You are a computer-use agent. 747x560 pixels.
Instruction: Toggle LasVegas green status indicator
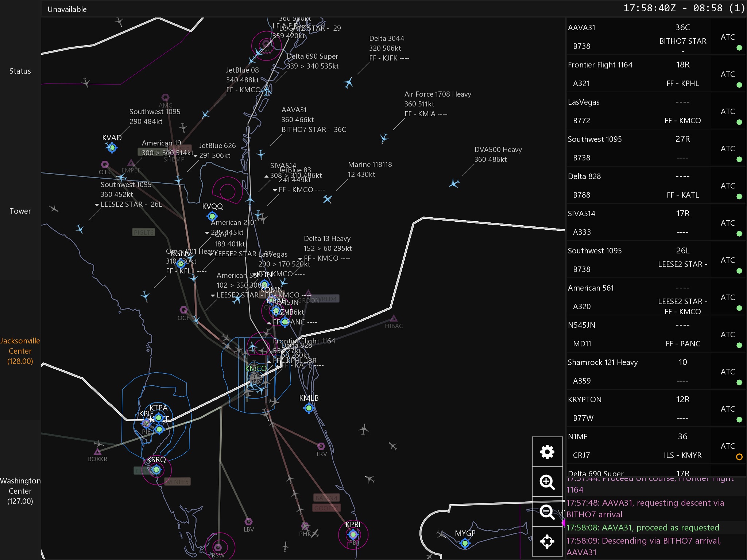click(x=739, y=122)
